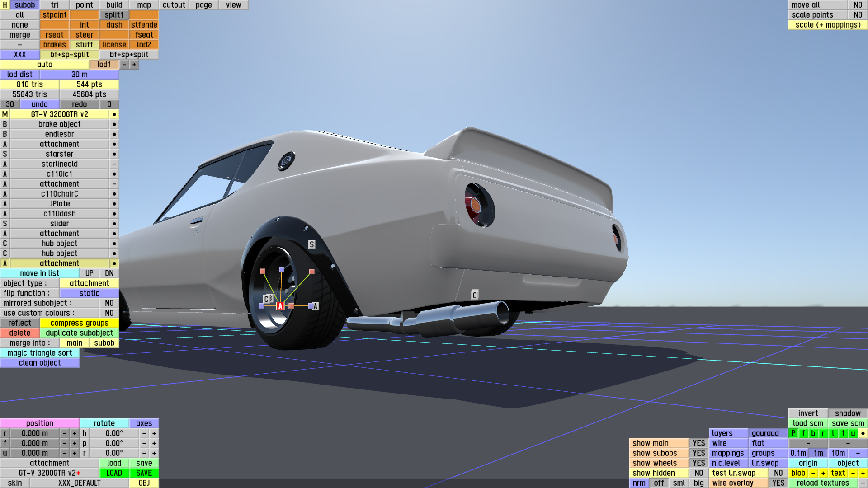Select hub object in subobject list
Image resolution: width=868 pixels, height=488 pixels.
[x=59, y=244]
